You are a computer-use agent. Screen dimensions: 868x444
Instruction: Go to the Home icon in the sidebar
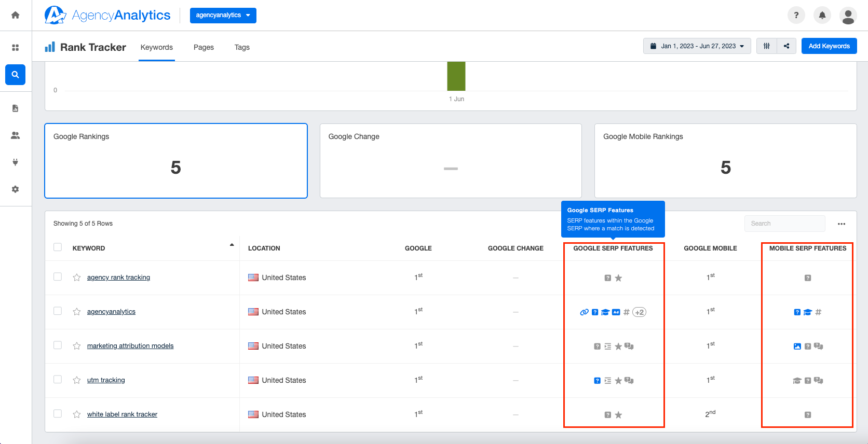[16, 15]
